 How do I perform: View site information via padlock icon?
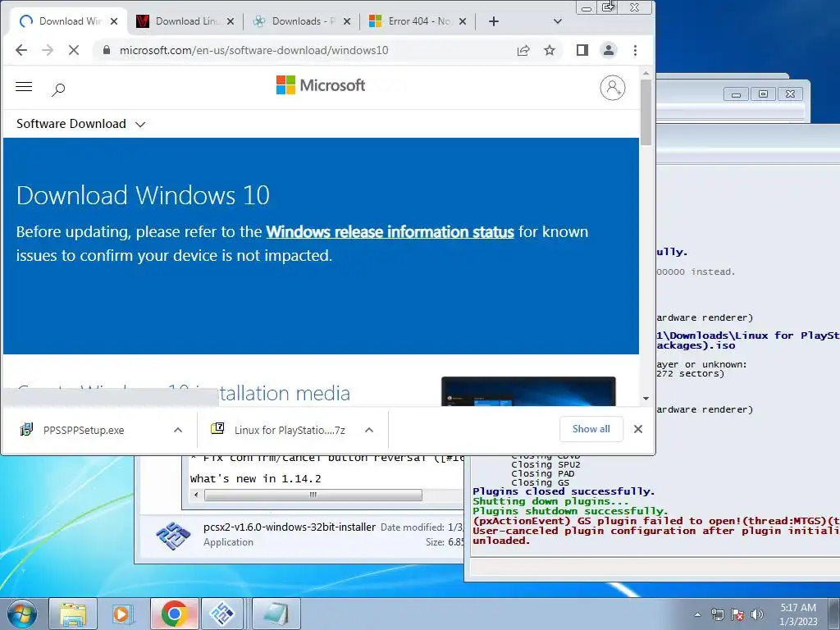coord(107,50)
